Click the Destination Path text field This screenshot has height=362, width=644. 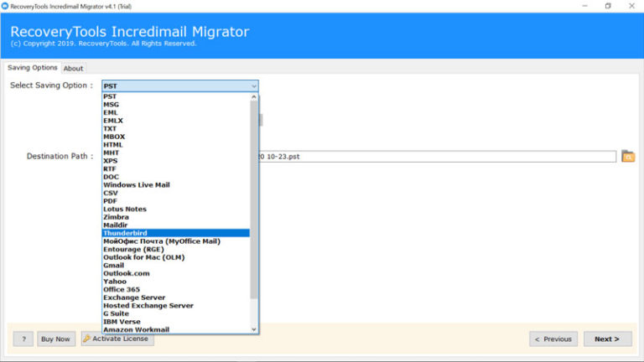436,157
